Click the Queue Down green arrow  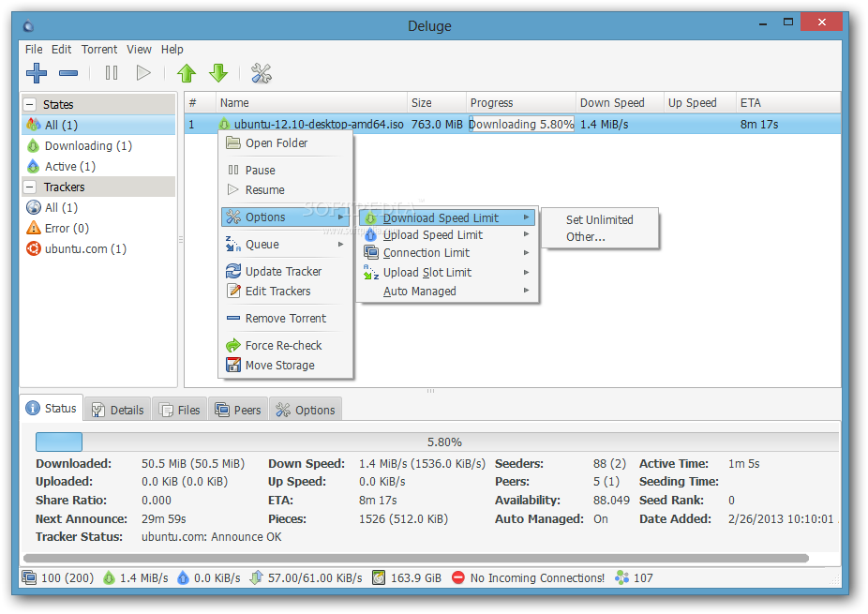coord(218,73)
